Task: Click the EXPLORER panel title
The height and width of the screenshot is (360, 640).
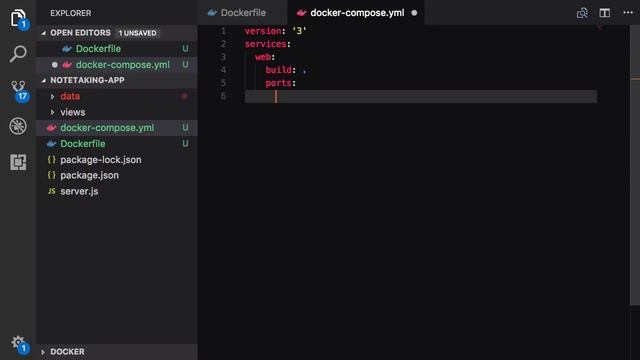Action: point(71,13)
